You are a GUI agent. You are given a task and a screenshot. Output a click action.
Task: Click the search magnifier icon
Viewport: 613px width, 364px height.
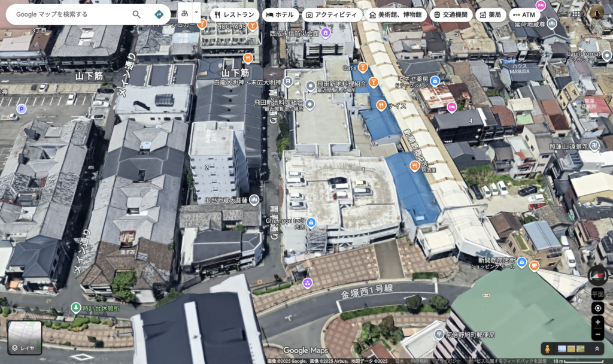[136, 14]
